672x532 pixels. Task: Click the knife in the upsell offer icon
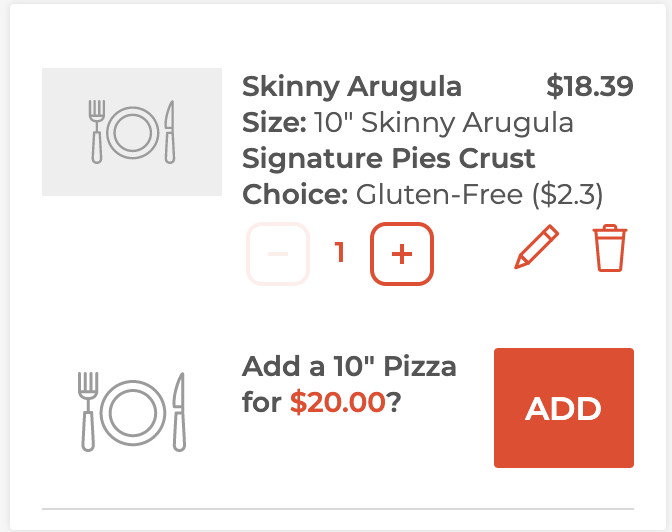tap(179, 412)
